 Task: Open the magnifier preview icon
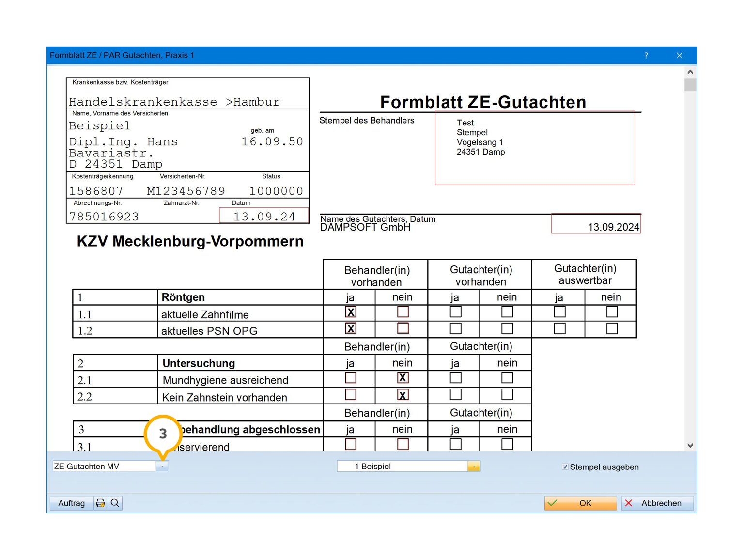click(115, 503)
